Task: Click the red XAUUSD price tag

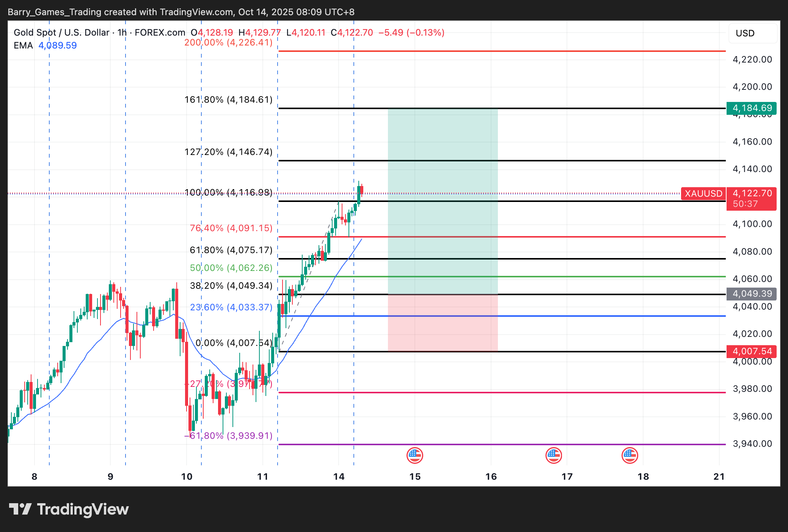Action: (703, 194)
